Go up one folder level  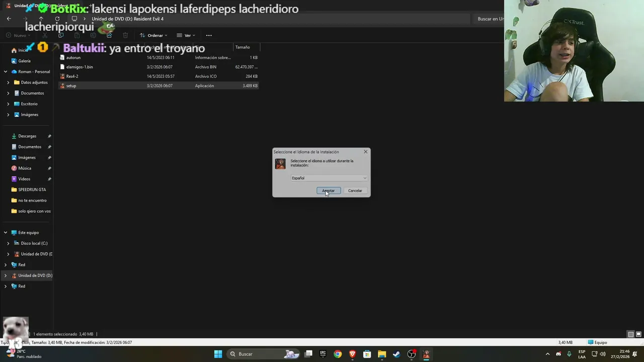click(x=41, y=19)
